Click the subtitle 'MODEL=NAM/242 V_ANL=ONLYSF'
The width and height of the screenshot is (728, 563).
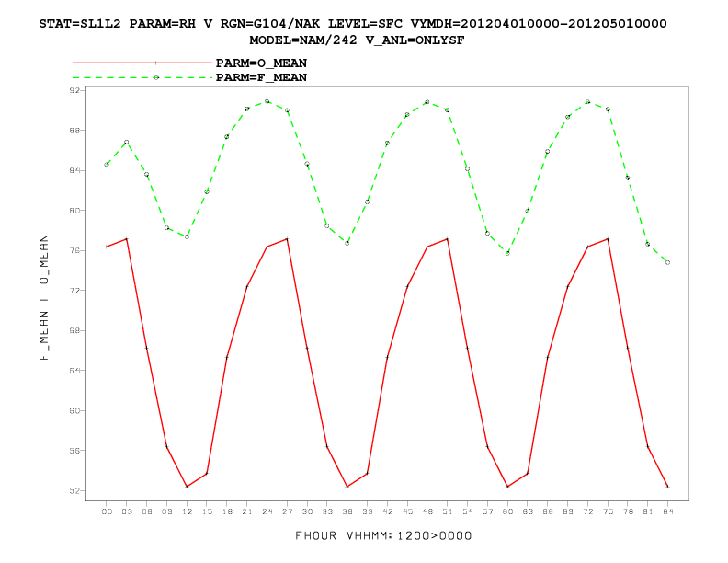[357, 40]
